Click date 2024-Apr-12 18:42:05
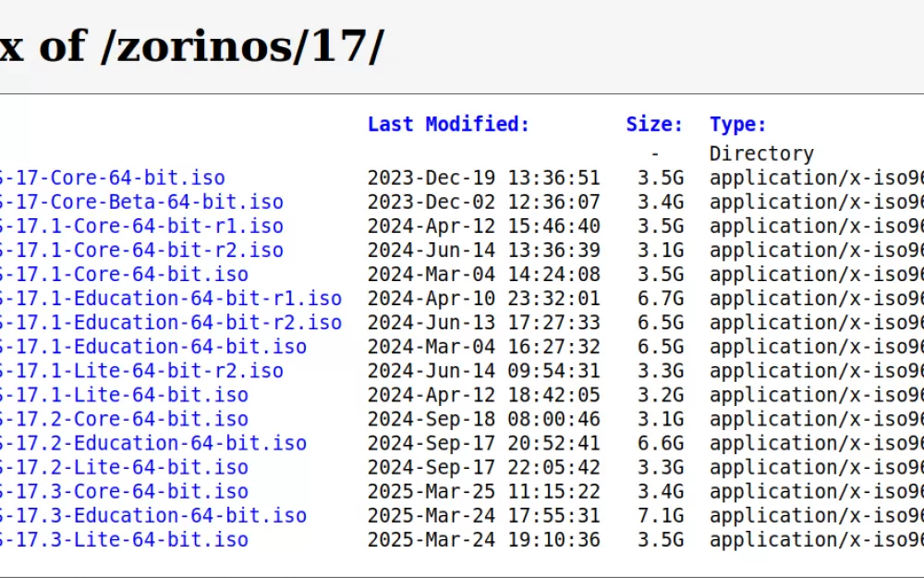 tap(484, 395)
